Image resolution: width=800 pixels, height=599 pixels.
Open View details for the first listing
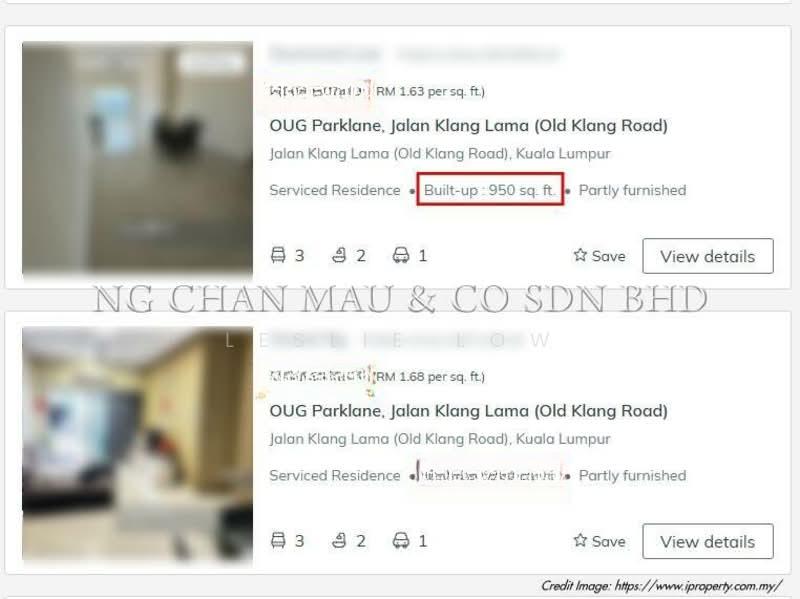coord(708,256)
